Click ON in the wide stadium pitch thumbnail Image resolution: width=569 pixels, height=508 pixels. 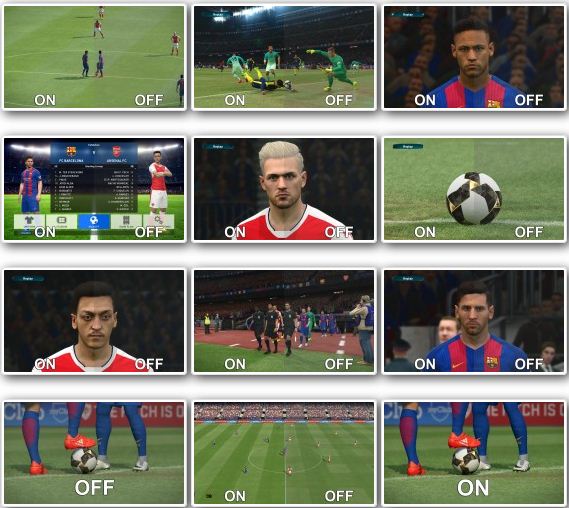point(235,496)
